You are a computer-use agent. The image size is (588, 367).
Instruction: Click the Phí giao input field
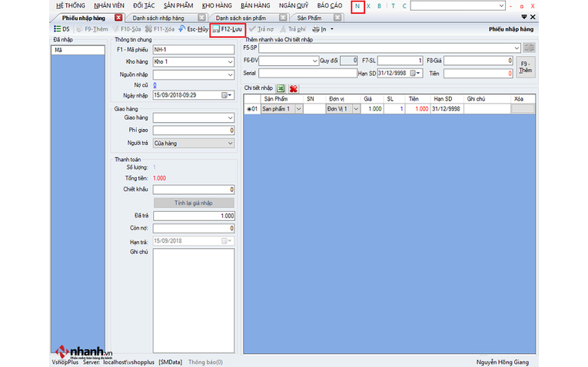(194, 131)
